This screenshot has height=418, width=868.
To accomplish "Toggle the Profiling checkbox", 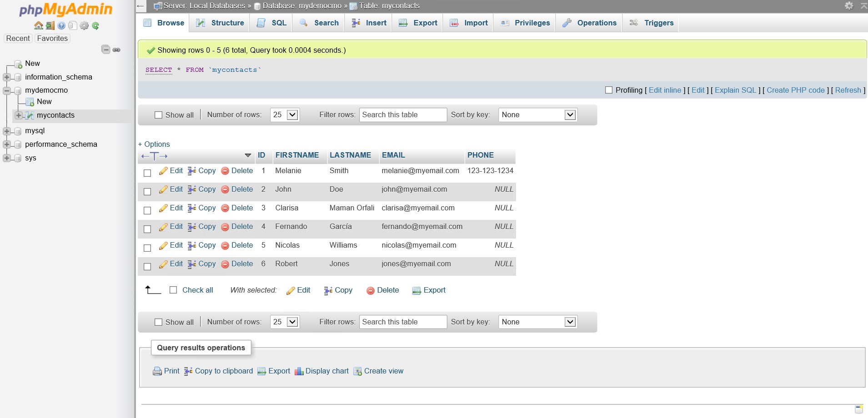I will (609, 90).
